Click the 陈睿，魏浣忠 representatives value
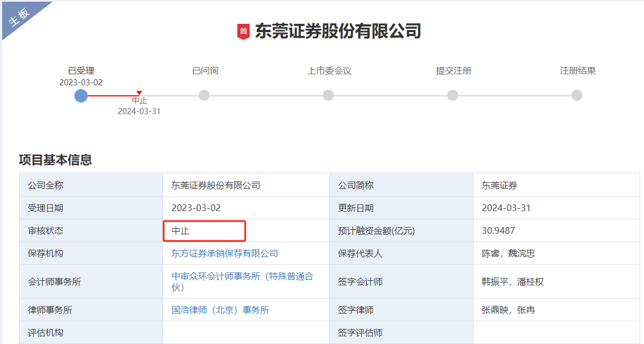 point(509,253)
